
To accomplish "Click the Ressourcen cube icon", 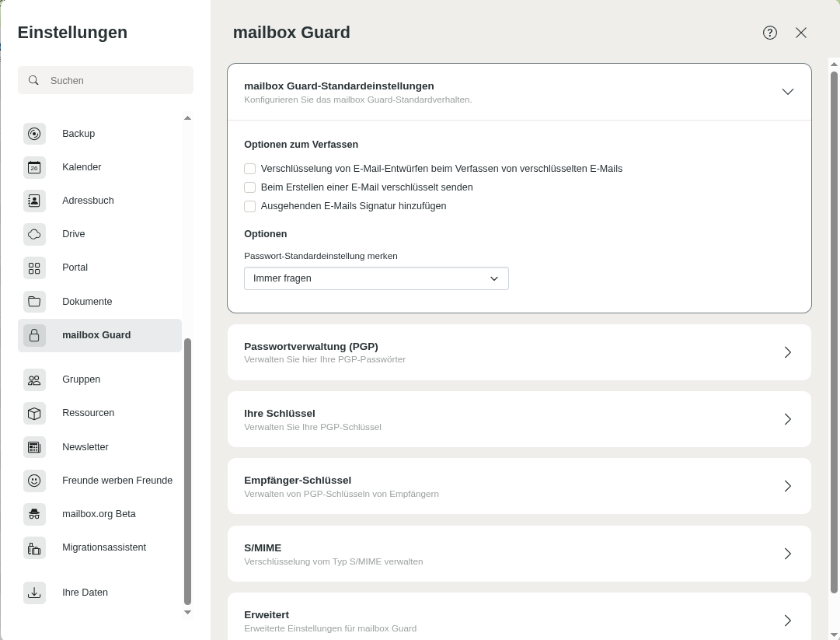I will [x=34, y=413].
